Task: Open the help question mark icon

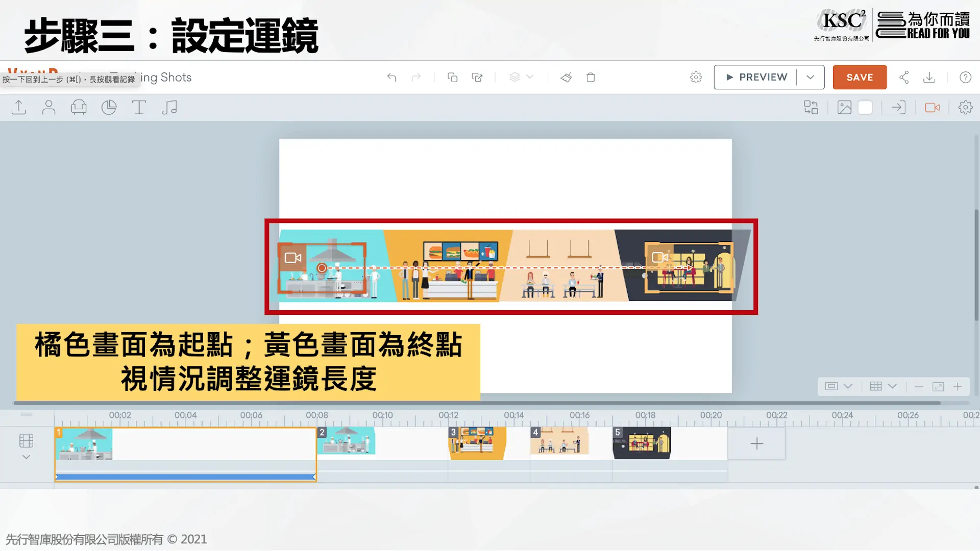Action: (965, 77)
